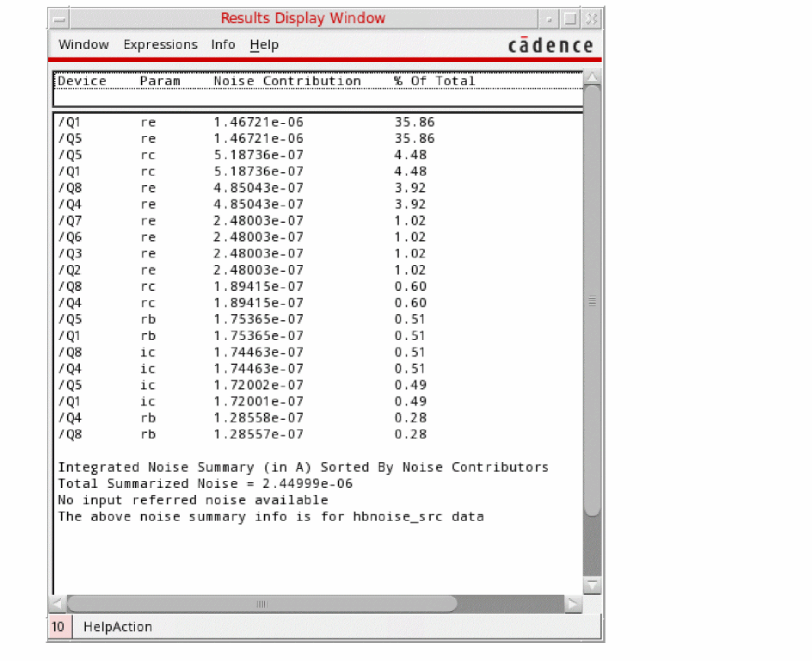
Task: Click the vertical scrollbar thumb
Action: coord(592,300)
